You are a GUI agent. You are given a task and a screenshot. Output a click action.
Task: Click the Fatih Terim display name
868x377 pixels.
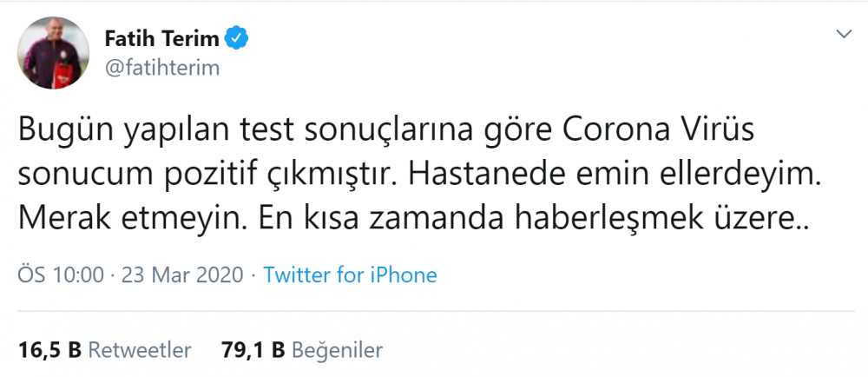point(161,38)
